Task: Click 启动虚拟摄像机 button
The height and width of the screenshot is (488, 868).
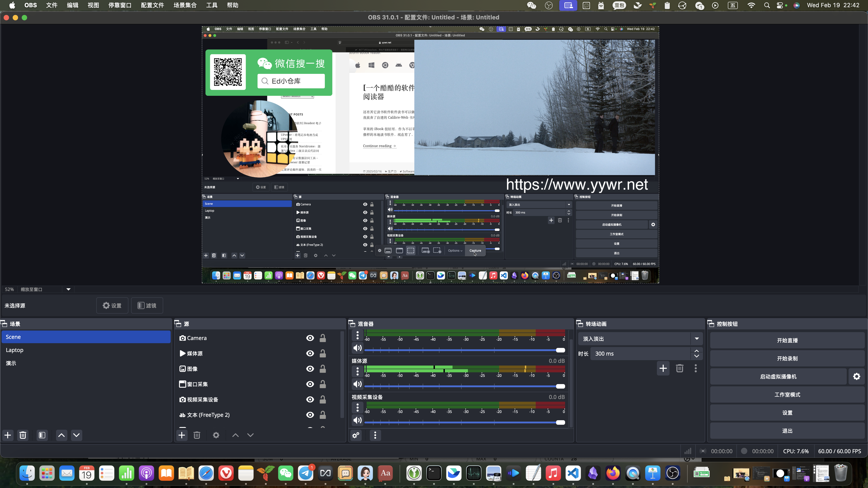Action: (x=778, y=377)
